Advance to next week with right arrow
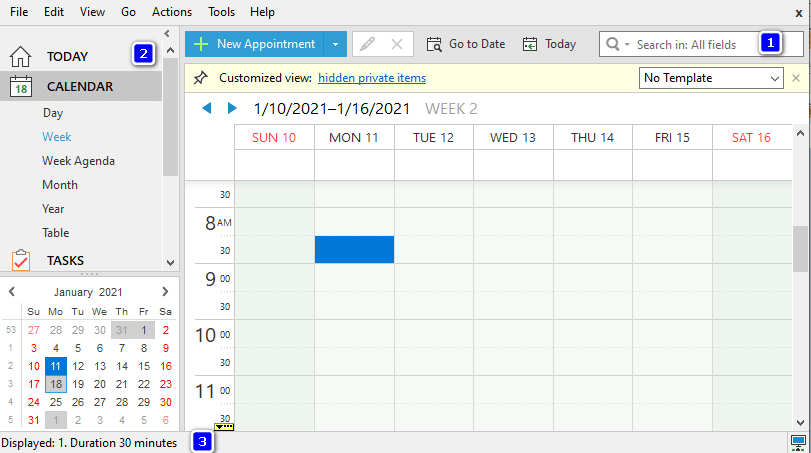The image size is (811, 453). [232, 108]
